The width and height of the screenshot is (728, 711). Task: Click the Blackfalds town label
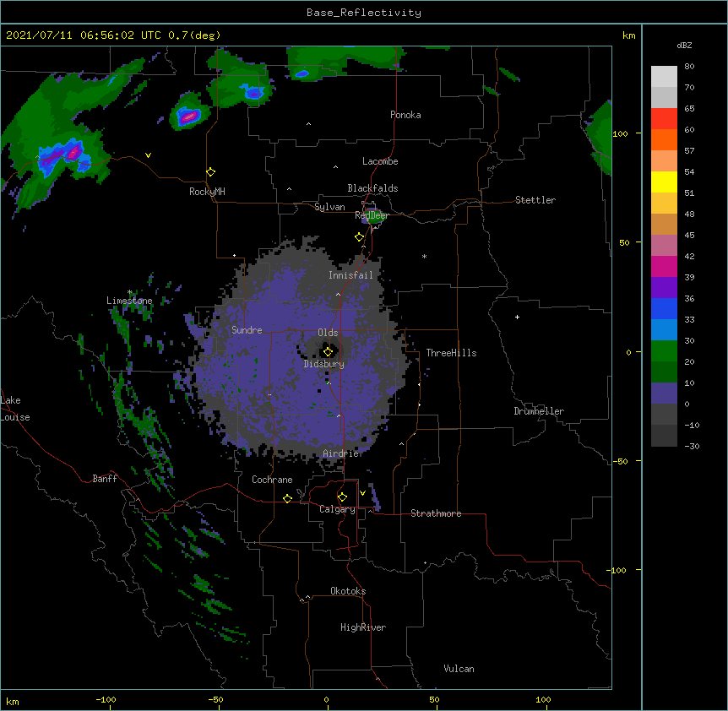(x=372, y=188)
